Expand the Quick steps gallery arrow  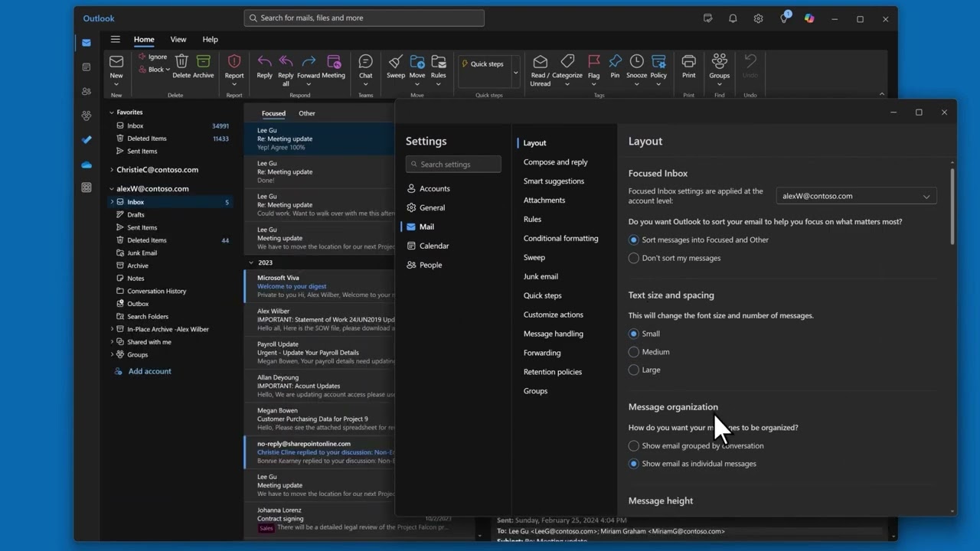click(x=515, y=73)
